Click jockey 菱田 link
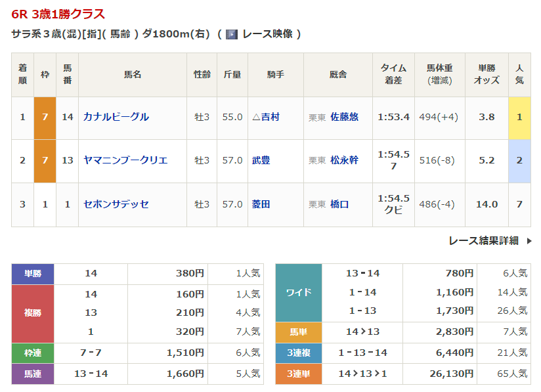The height and width of the screenshot is (392, 541). tap(261, 204)
